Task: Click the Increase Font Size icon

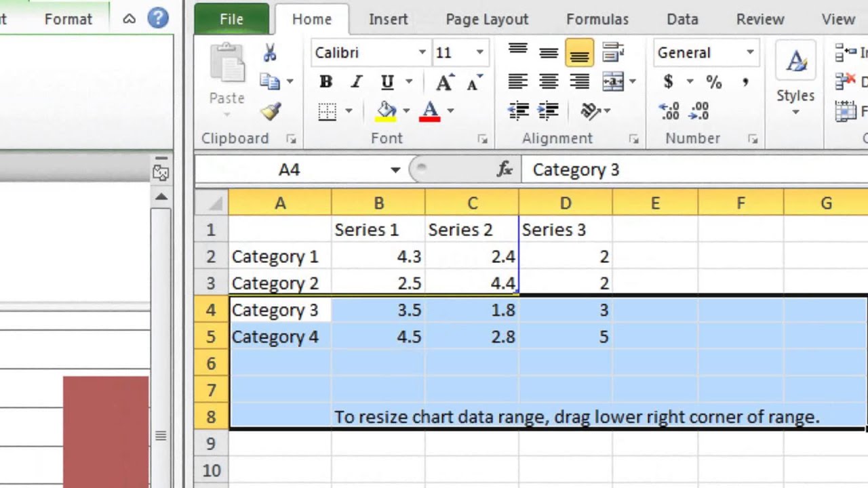Action: [444, 83]
